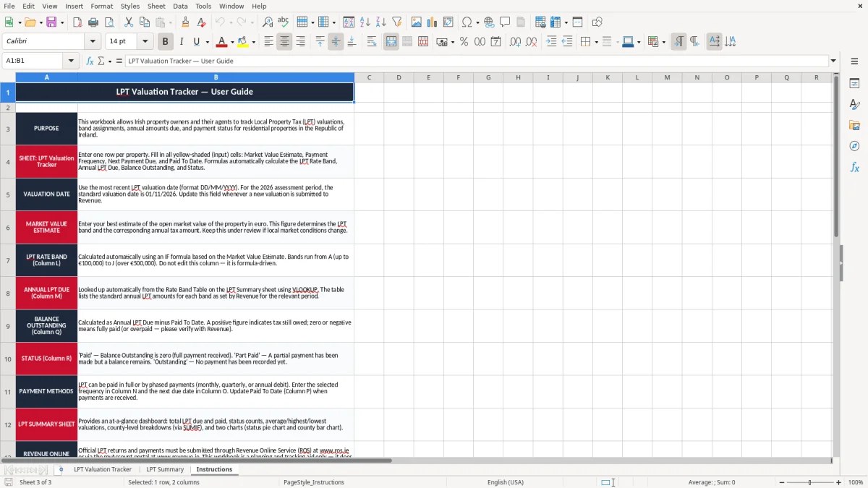Insert Hyperlink globe icon
The width and height of the screenshot is (868, 488).
pyautogui.click(x=489, y=22)
